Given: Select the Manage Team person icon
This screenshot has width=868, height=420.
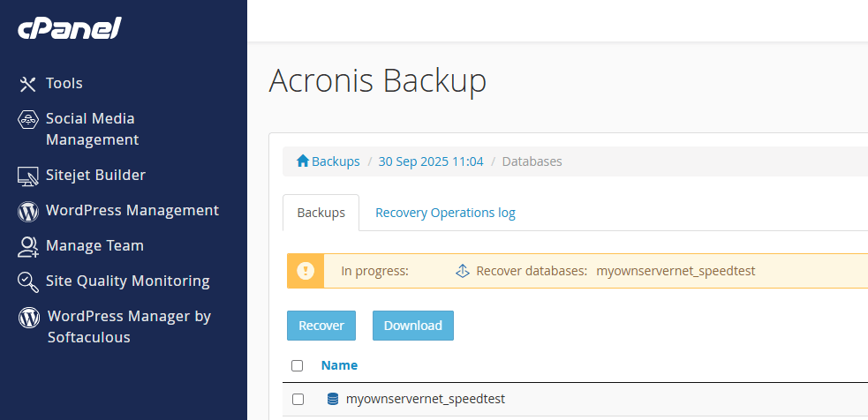Looking at the screenshot, I should click(x=27, y=246).
